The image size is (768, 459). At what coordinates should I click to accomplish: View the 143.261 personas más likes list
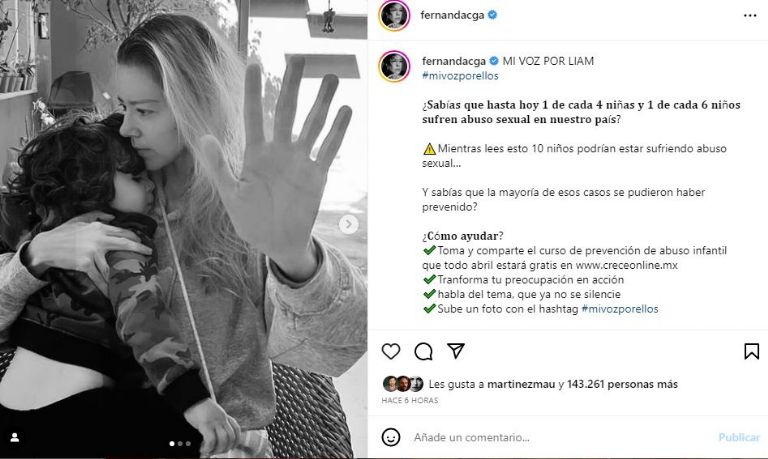[x=622, y=385]
